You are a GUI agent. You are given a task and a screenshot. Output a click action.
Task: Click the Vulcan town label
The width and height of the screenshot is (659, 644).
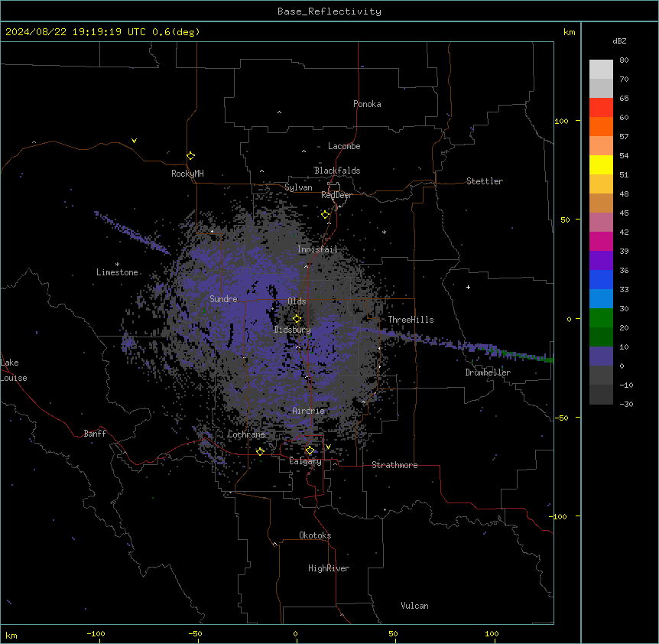(x=414, y=606)
